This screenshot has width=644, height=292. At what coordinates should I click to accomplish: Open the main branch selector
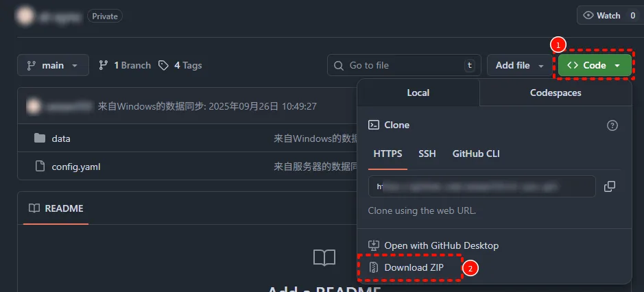53,65
